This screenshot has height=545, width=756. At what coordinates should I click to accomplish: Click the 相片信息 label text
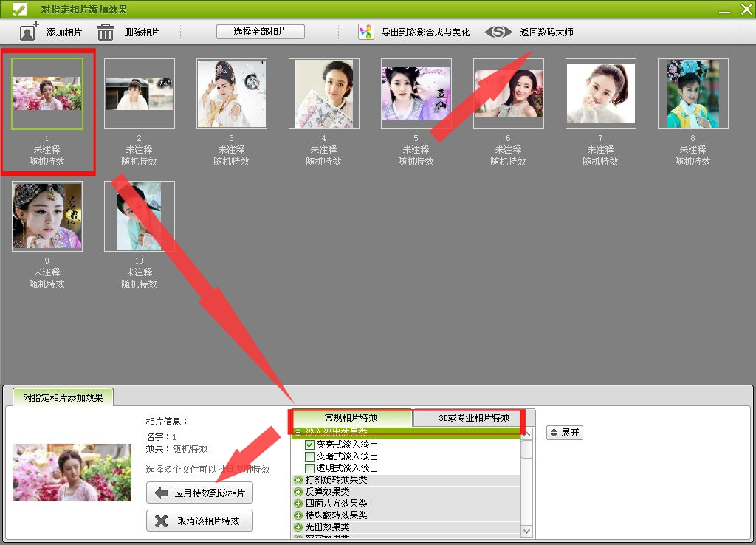coord(167,422)
